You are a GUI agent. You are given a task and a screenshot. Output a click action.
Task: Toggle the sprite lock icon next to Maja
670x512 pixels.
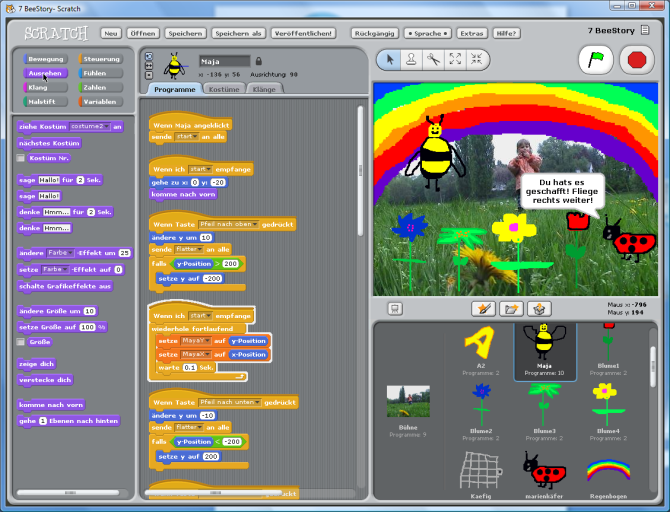(x=259, y=61)
